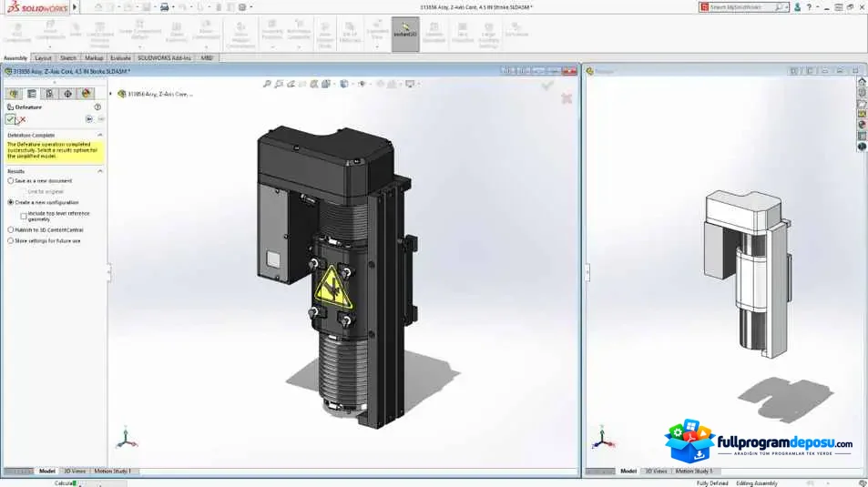This screenshot has width=868, height=487.
Task: Click the Zoom to Area icon
Action: [279, 84]
